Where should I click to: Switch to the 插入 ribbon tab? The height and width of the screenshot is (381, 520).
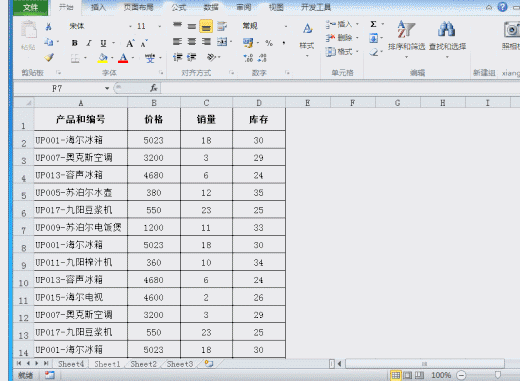(x=98, y=7)
